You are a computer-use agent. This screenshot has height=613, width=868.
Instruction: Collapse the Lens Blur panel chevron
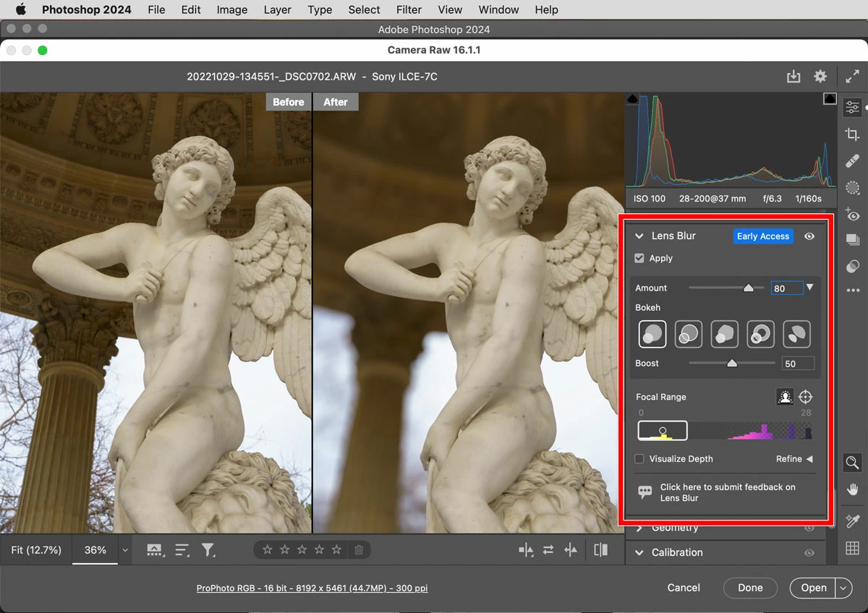(639, 236)
